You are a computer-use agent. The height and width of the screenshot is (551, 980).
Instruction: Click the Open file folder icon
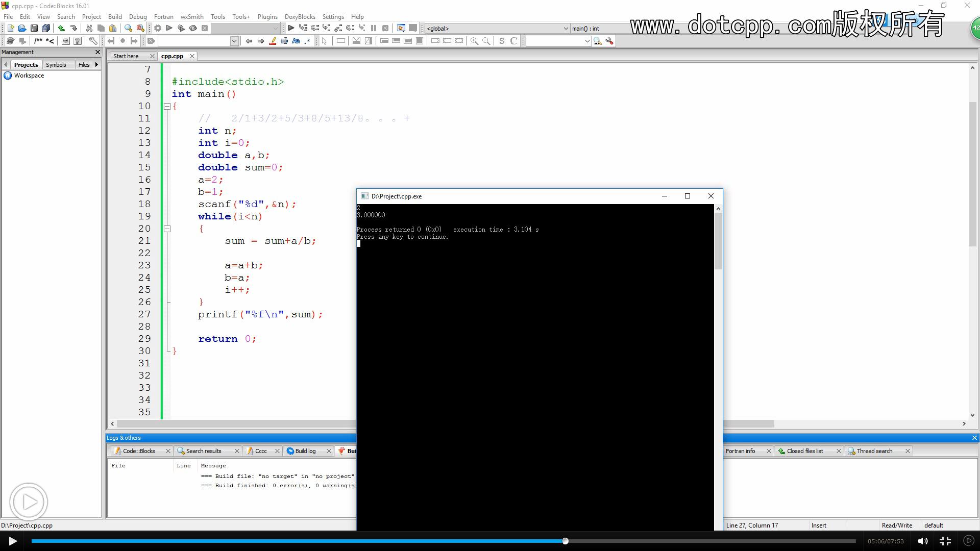click(22, 29)
